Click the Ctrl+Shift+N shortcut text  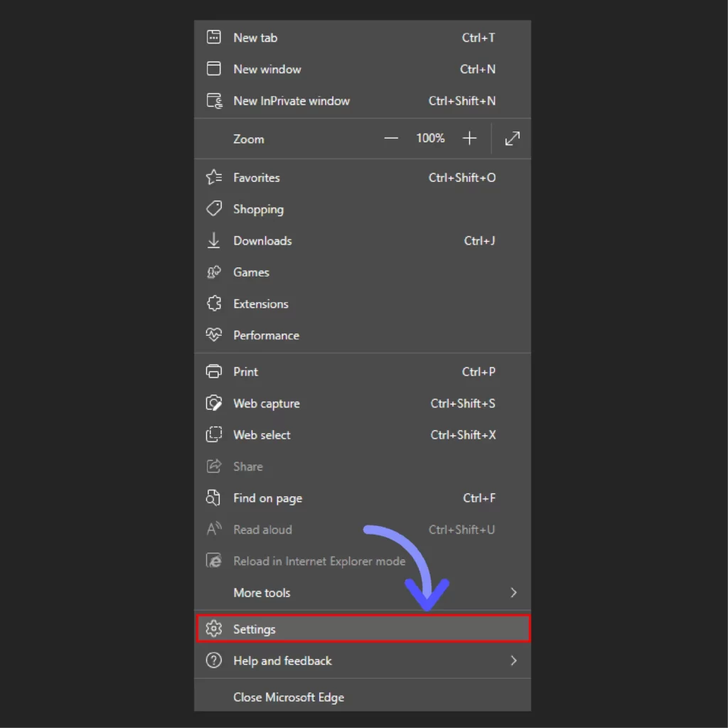tap(462, 101)
